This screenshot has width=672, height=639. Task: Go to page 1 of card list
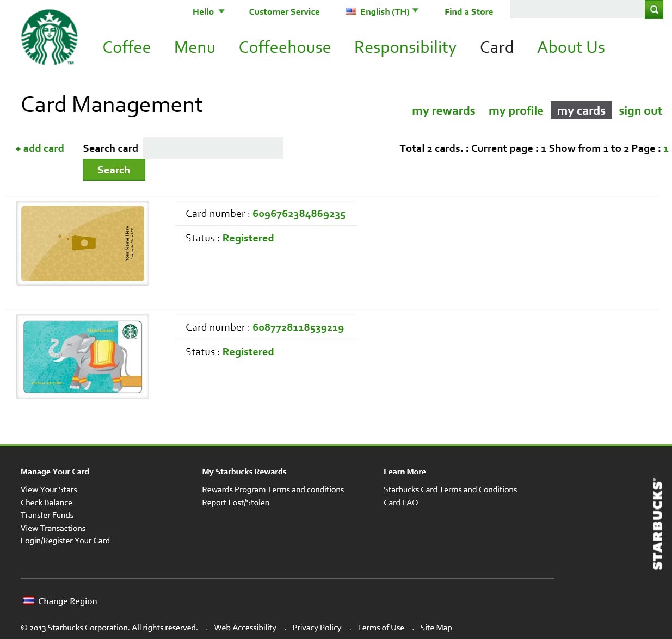click(665, 148)
